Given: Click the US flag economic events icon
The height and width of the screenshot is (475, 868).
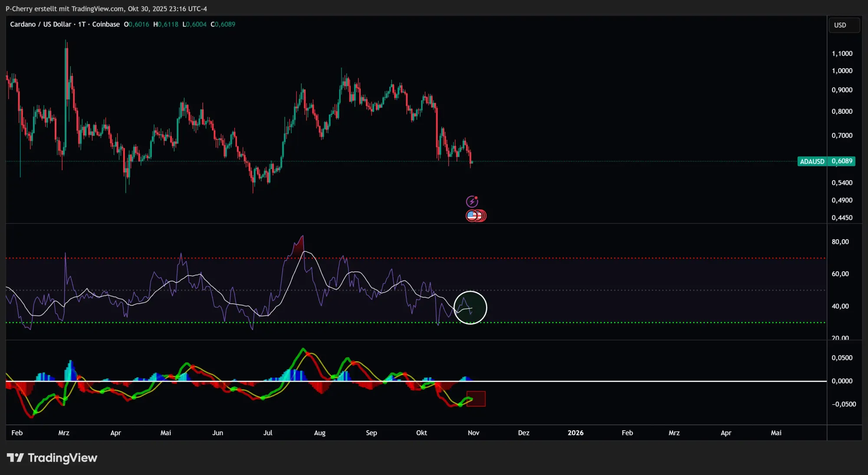Looking at the screenshot, I should click(x=471, y=215).
